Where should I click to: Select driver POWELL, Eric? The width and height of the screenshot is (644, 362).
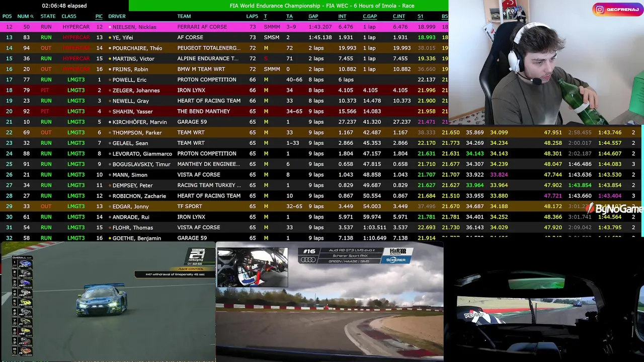129,80
